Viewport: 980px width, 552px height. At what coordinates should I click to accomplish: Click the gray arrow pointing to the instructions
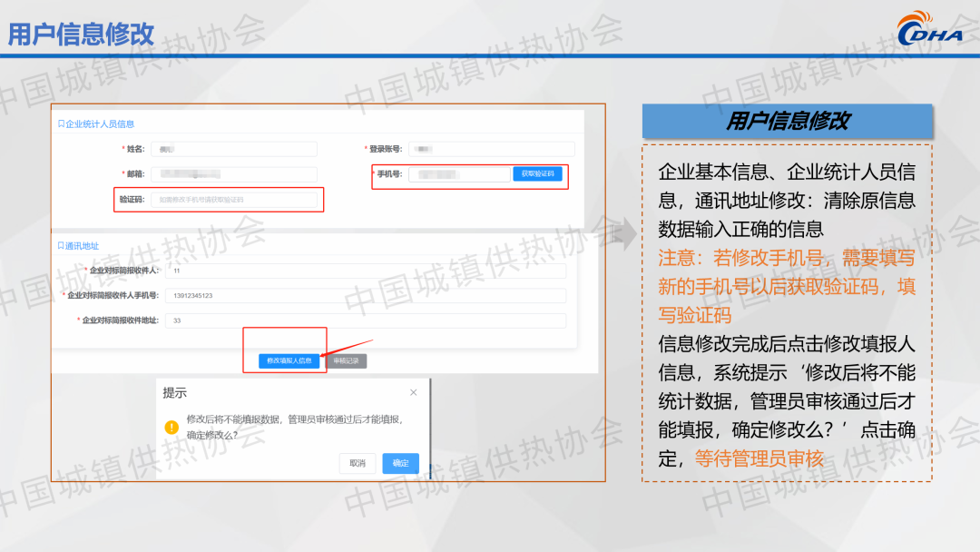pos(622,232)
